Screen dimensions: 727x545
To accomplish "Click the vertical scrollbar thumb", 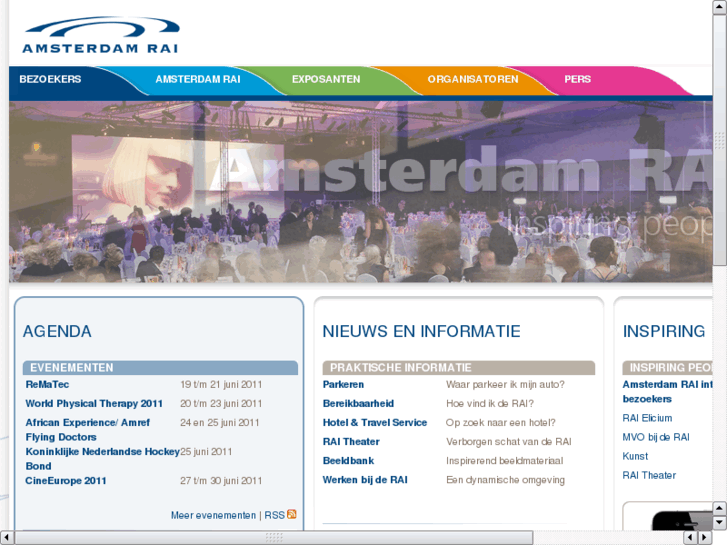I will tap(720, 140).
